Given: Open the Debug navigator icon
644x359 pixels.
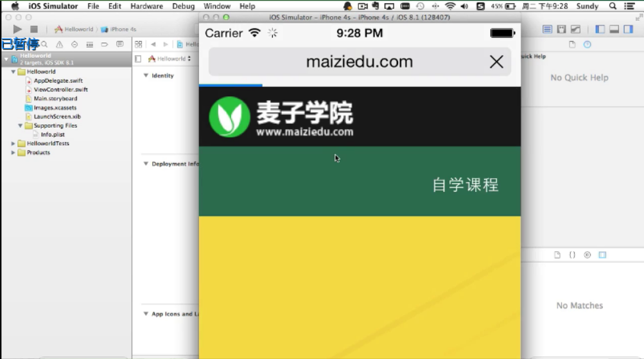Looking at the screenshot, I should coord(89,44).
